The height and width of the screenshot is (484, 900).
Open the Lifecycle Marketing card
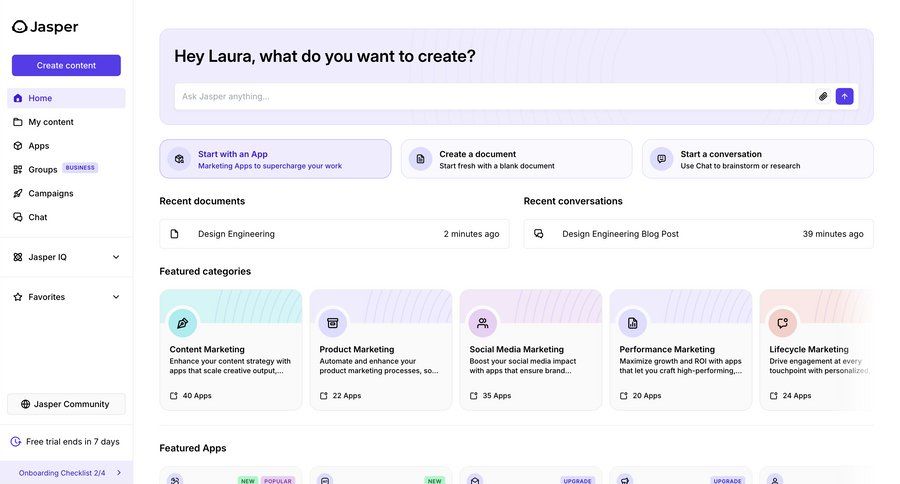pyautogui.click(x=818, y=350)
